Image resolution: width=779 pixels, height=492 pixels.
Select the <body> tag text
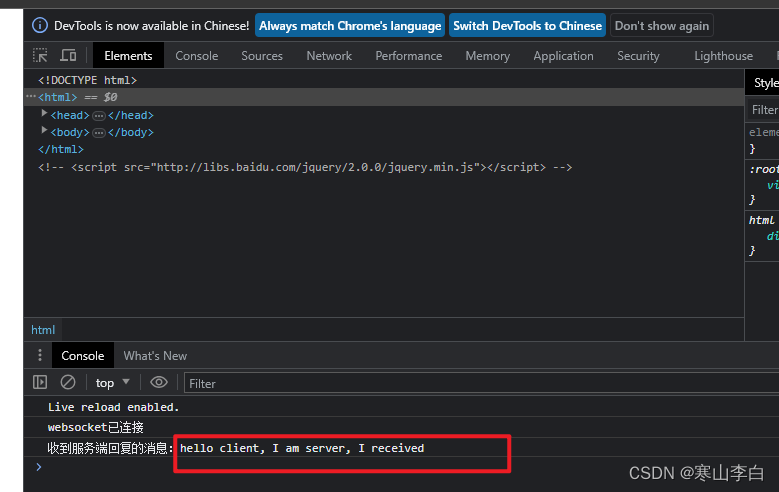pos(70,132)
